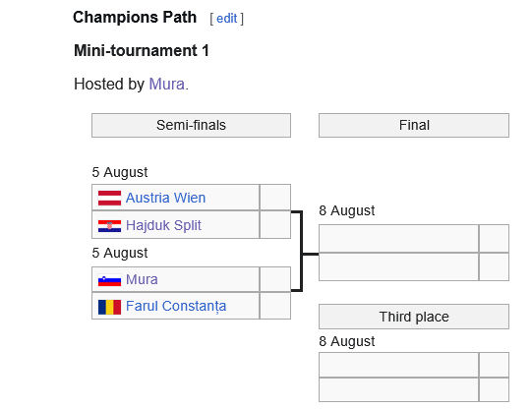The height and width of the screenshot is (409, 532).
Task: Open the Mura link in the bracket
Action: click(142, 280)
